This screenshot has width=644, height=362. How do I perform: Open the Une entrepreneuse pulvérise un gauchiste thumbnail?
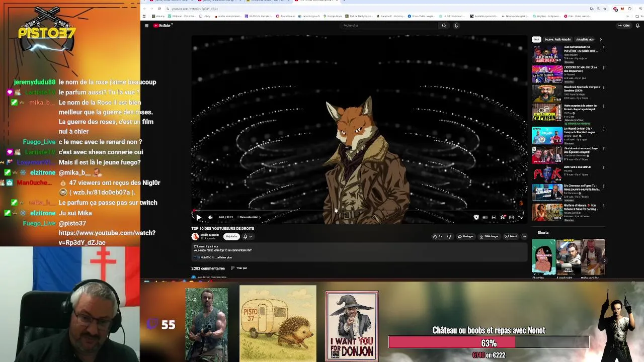[x=547, y=54]
